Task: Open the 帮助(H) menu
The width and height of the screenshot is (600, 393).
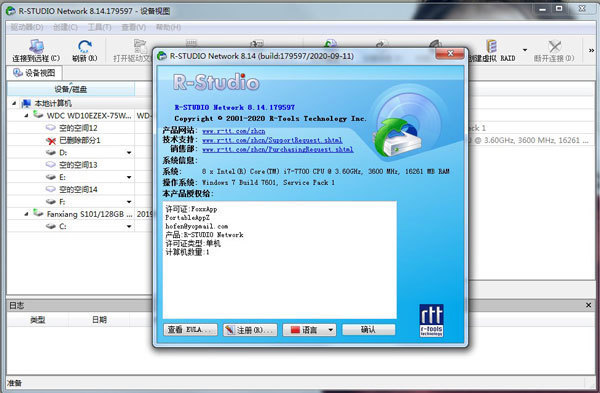Action: coord(168,27)
